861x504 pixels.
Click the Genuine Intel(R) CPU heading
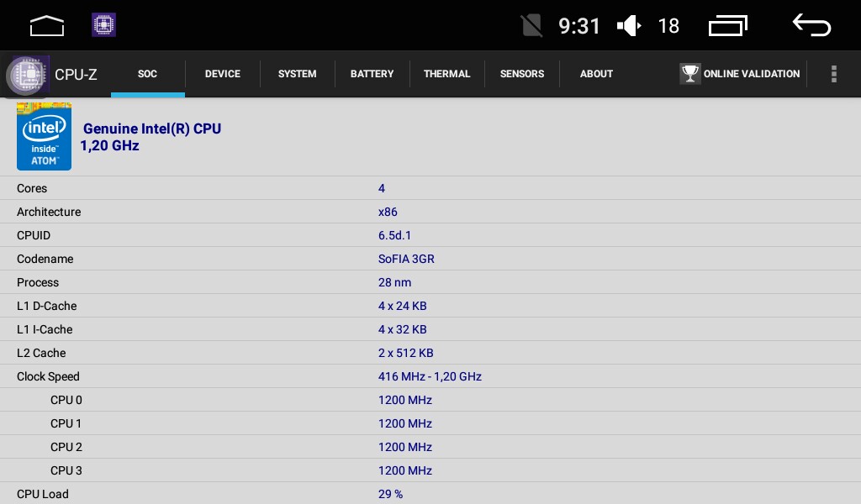(x=152, y=129)
